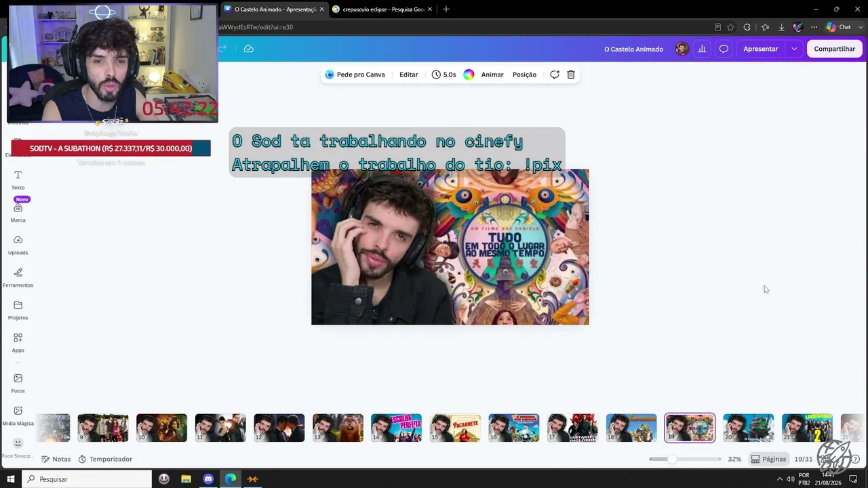868x488 pixels.
Task: Click the browser address bar URL
Action: [x=256, y=27]
